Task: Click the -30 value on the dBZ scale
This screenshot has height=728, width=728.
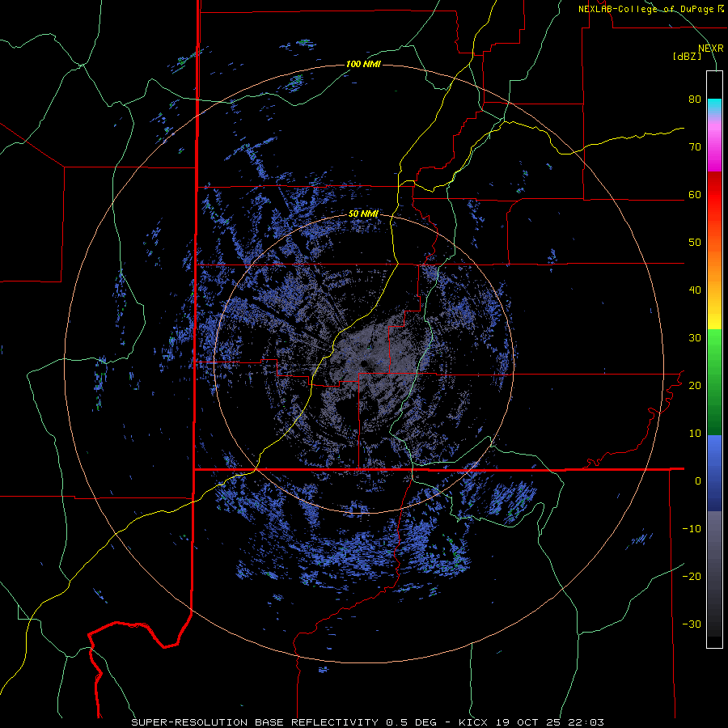Action: [x=692, y=624]
